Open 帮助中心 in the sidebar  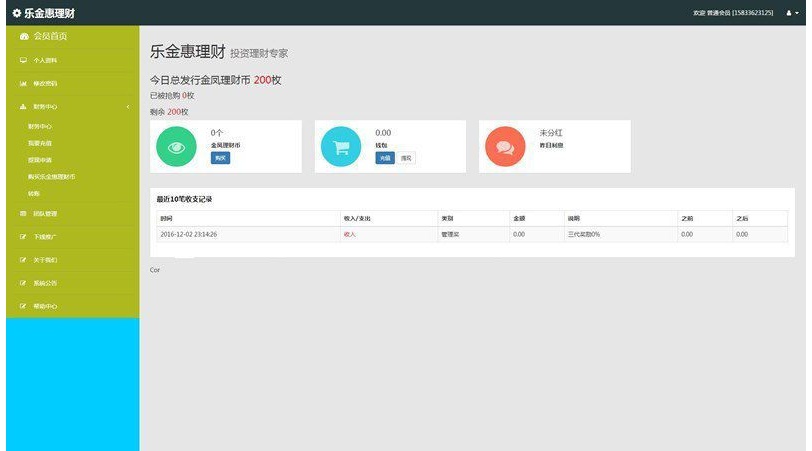(x=46, y=306)
